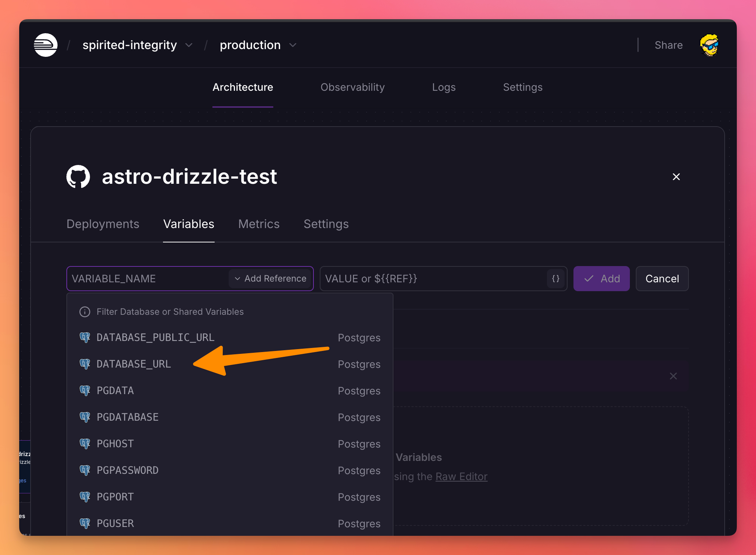Viewport: 756px width, 555px height.
Task: Expand the production environment dropdown
Action: pyautogui.click(x=293, y=45)
